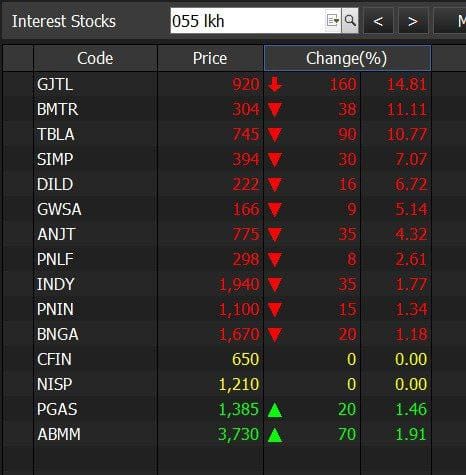The height and width of the screenshot is (475, 466).
Task: Click into the 055 lkh input field
Action: coord(247,21)
